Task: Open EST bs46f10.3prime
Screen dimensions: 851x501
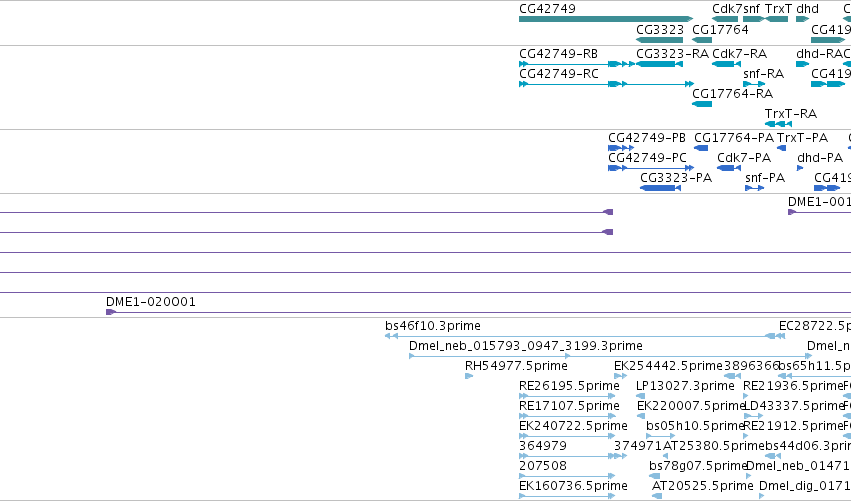Action: [x=584, y=337]
